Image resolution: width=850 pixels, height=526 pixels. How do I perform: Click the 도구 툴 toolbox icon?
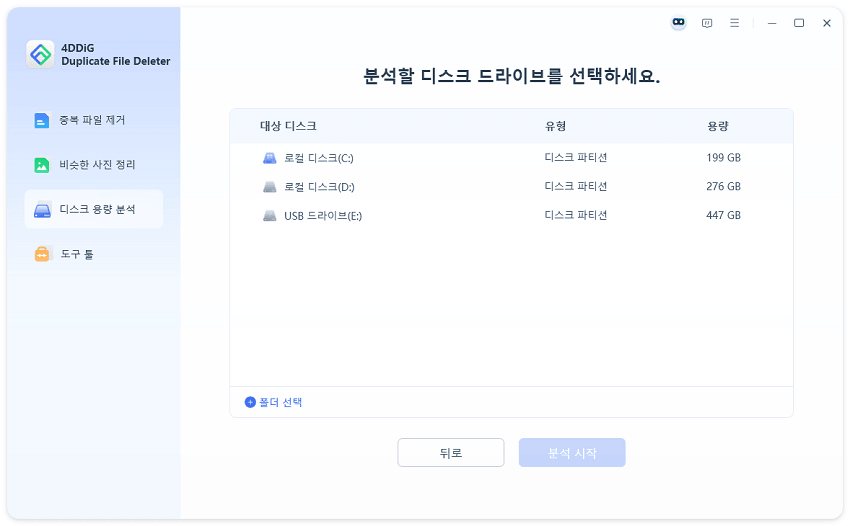pos(42,254)
